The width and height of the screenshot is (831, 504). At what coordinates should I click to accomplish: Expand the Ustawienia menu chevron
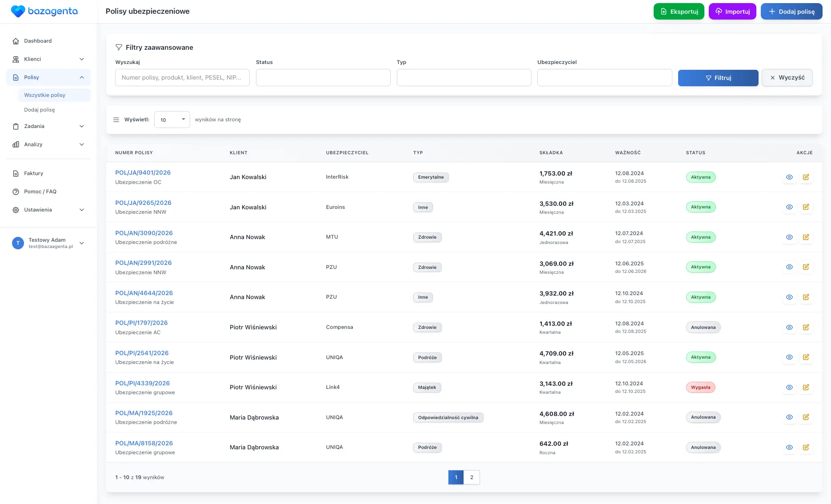81,210
